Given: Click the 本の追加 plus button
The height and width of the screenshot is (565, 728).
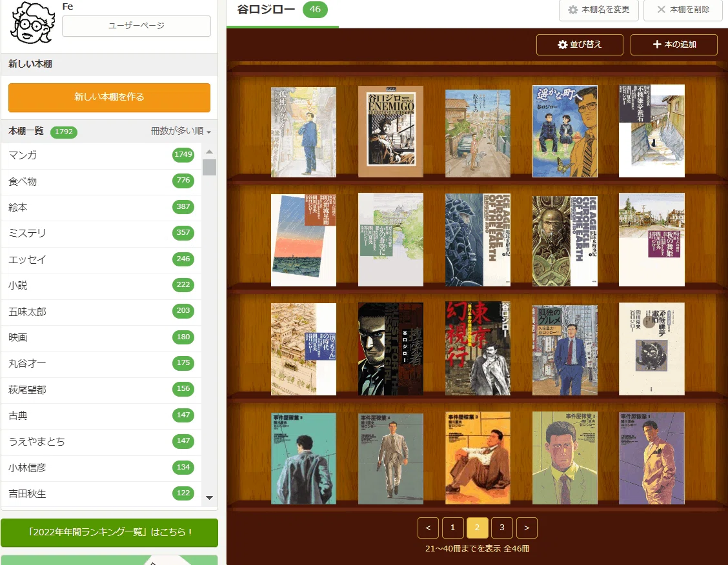Looking at the screenshot, I should click(x=674, y=45).
